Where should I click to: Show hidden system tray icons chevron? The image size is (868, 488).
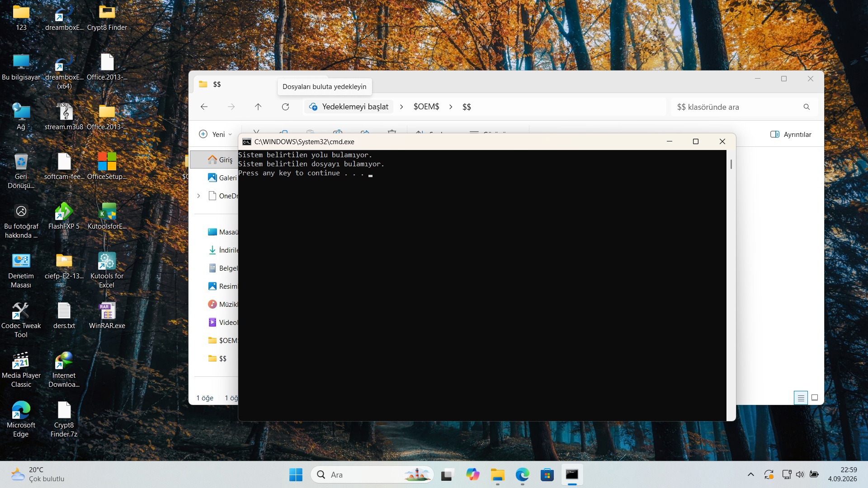click(751, 474)
